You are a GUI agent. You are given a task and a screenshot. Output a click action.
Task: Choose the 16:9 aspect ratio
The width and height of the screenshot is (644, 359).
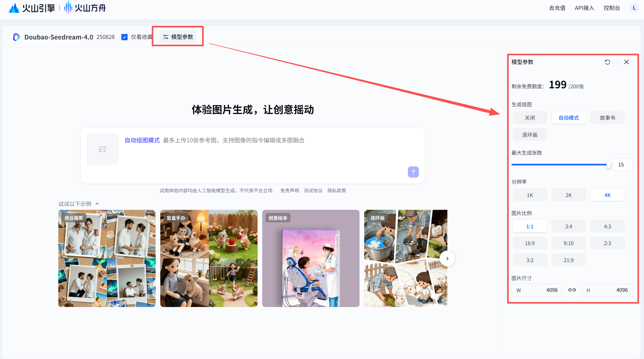pyautogui.click(x=530, y=243)
